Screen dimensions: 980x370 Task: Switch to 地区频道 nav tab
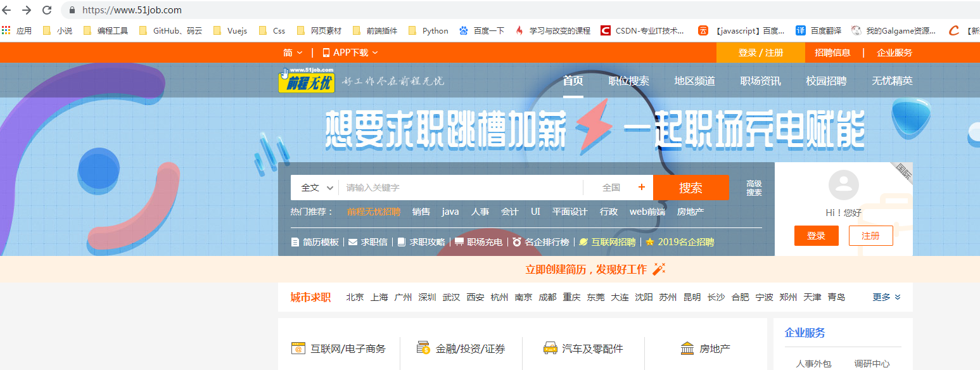(x=695, y=81)
